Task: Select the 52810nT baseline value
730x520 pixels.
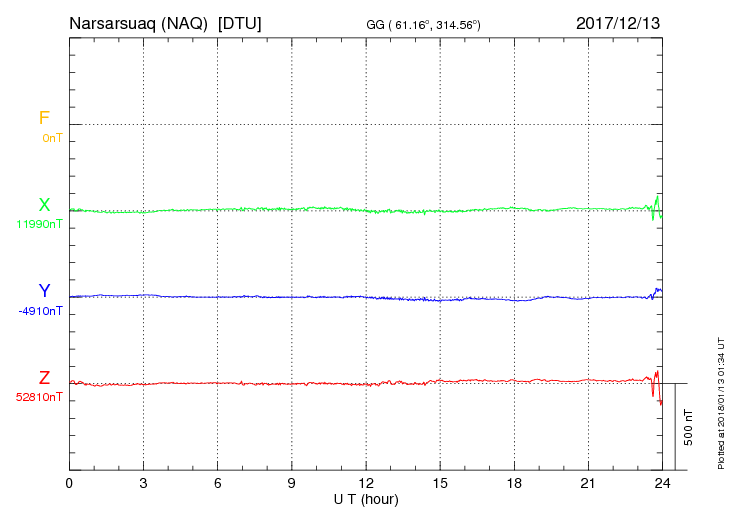Action: tap(40, 398)
